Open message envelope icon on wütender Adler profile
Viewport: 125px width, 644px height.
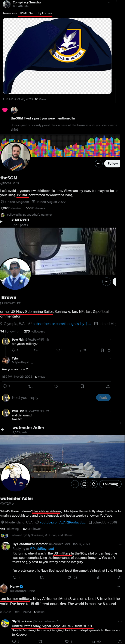point(84,484)
